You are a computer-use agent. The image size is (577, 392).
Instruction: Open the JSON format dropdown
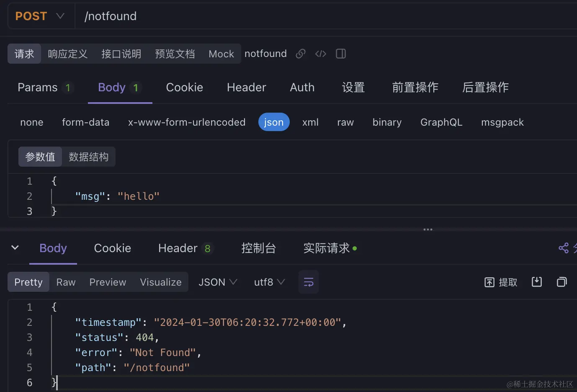click(218, 282)
